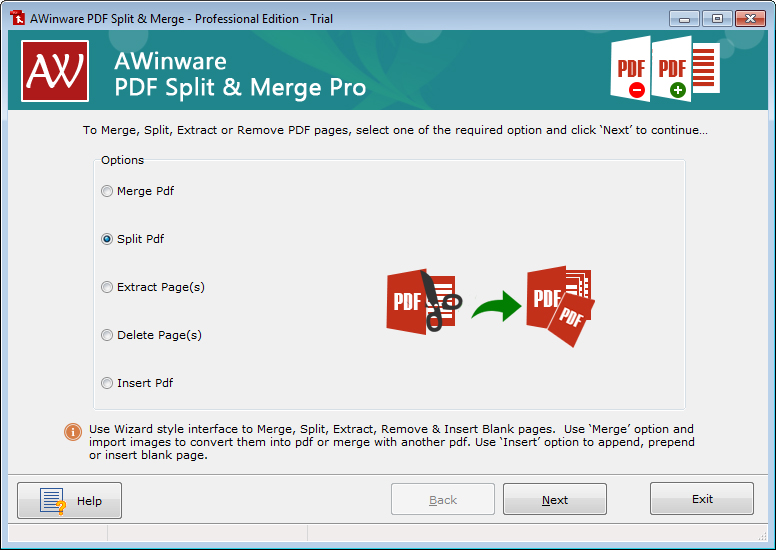Exit the application with the Exit button
The width and height of the screenshot is (776, 550).
[702, 499]
